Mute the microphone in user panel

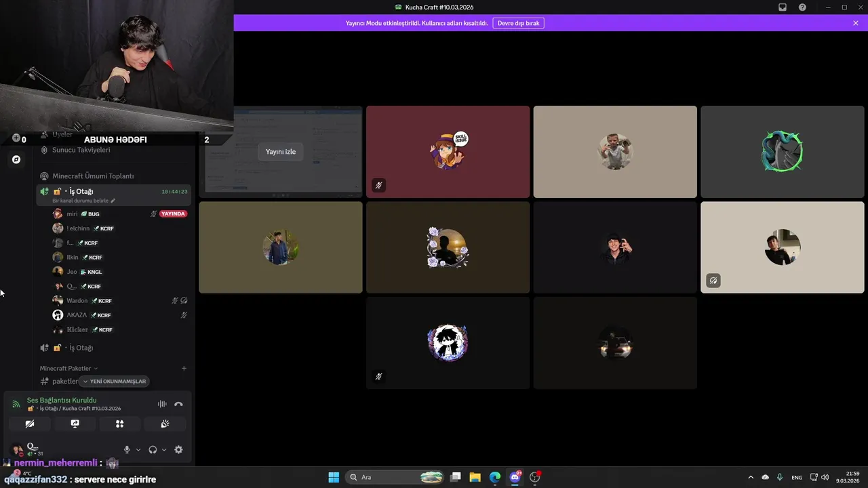point(127,449)
